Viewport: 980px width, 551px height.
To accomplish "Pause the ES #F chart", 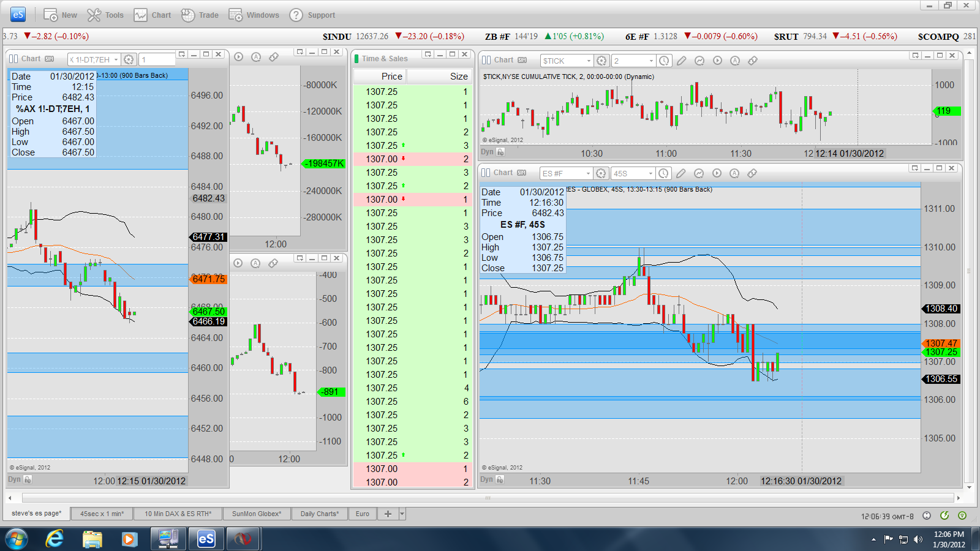I will [486, 173].
